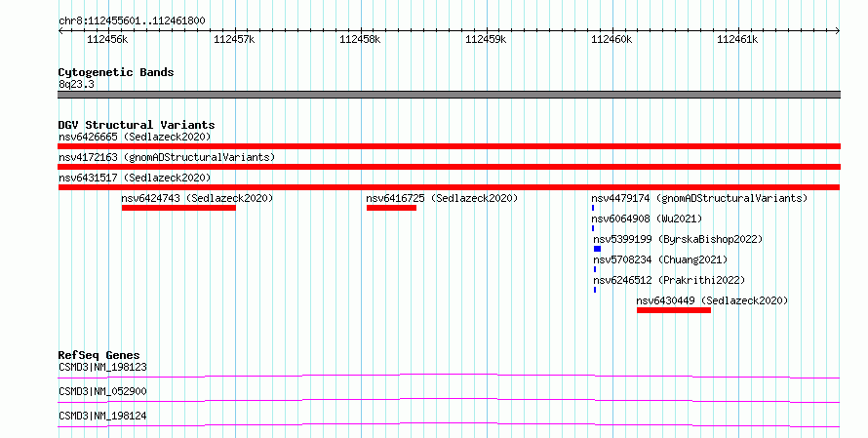Select the nsv6064908 (Wu2021) label
Screen dimensions: 868x438
pos(647,219)
